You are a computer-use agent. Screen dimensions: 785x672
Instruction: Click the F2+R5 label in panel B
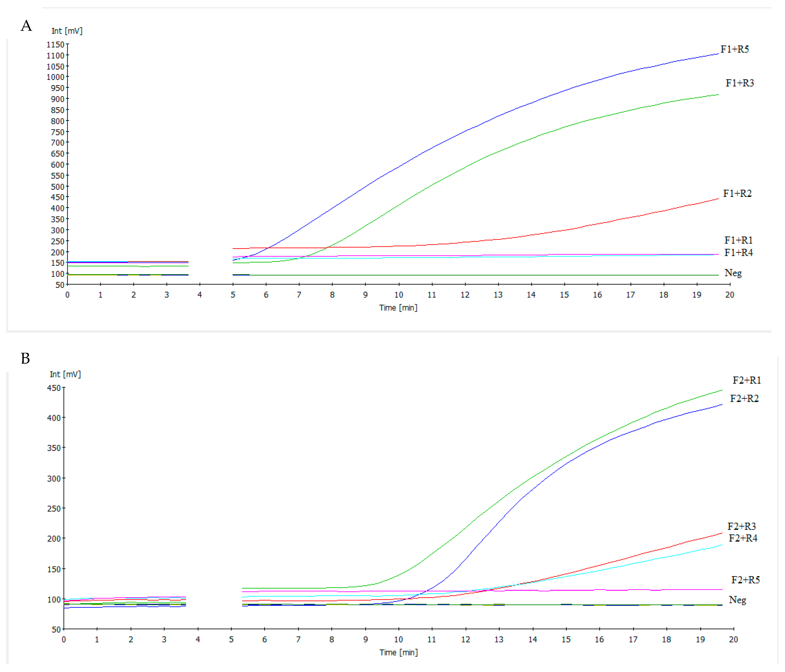pyautogui.click(x=745, y=580)
